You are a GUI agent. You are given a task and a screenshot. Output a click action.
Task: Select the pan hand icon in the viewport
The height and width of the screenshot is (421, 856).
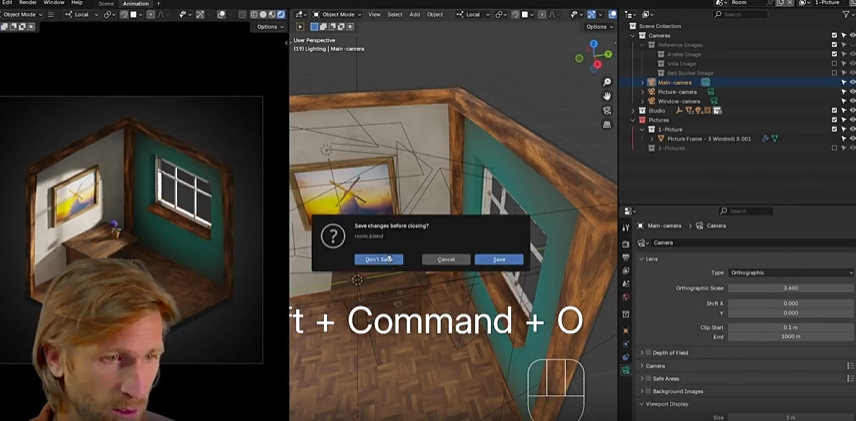coord(607,96)
